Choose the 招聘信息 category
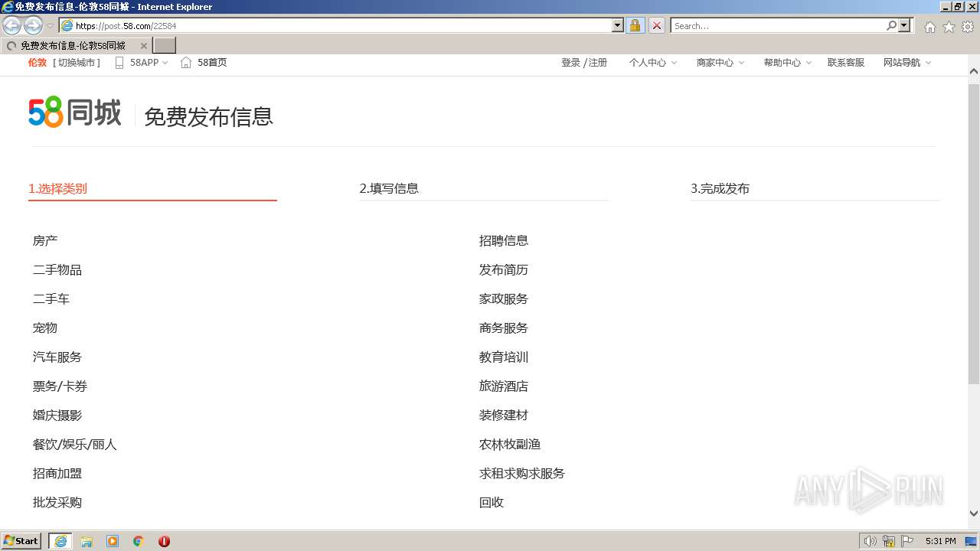 tap(504, 241)
